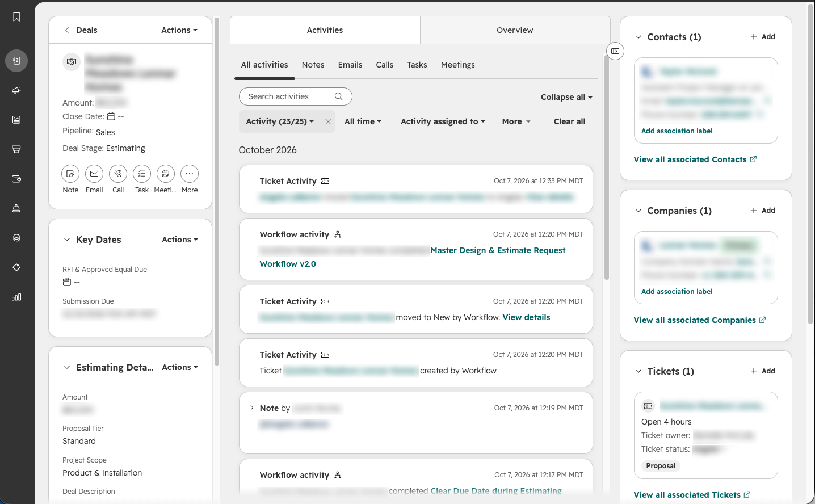Collapse the Contacts (1) section
815x504 pixels.
point(638,37)
